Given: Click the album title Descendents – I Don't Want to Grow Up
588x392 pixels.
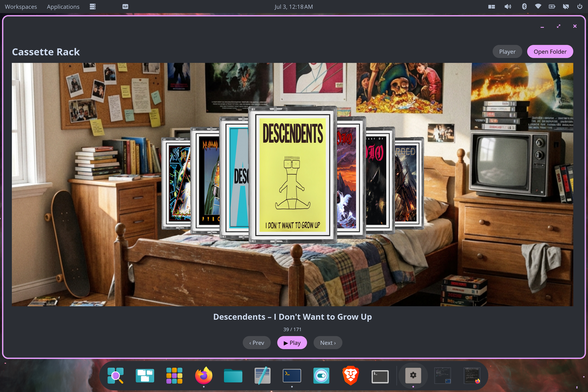Looking at the screenshot, I should click(x=292, y=317).
